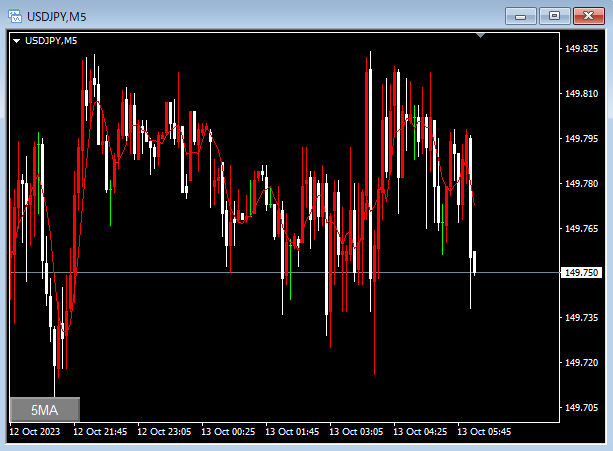The image size is (613, 451).
Task: Click the USDJPY,M5 title bar text
Action: click(x=56, y=17)
